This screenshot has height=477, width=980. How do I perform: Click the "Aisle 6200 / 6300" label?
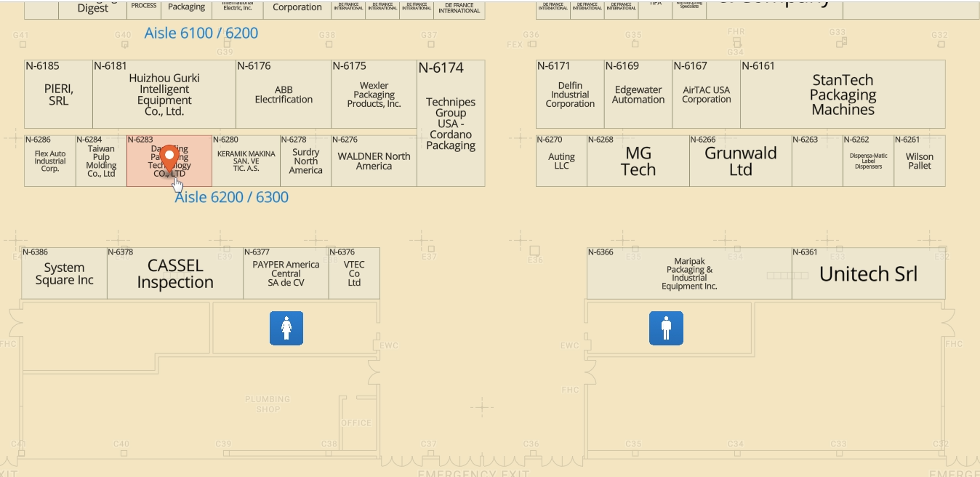pos(231,197)
